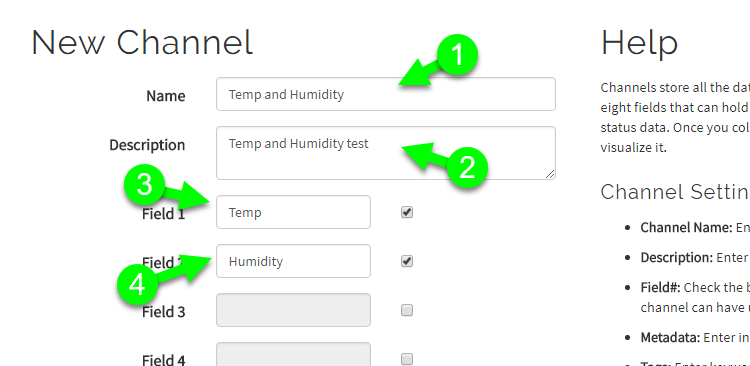The width and height of the screenshot is (750, 366).
Task: Click the Field 1 text box containing Temp
Action: click(293, 212)
